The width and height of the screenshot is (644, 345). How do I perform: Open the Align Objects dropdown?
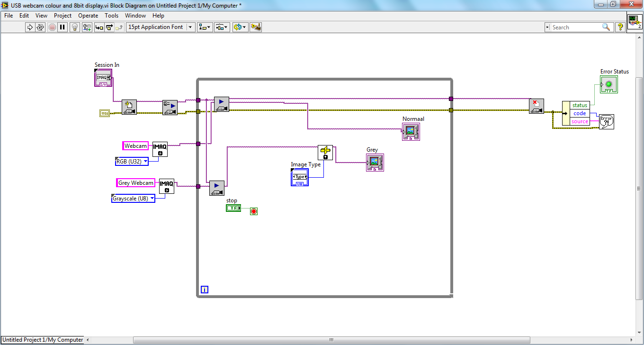point(205,27)
